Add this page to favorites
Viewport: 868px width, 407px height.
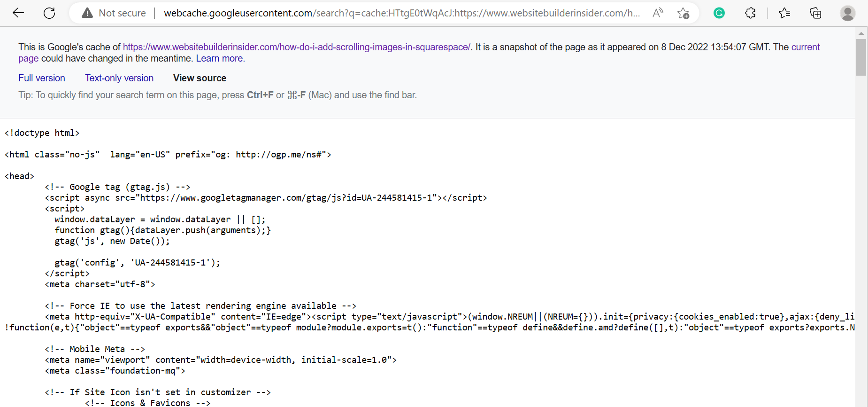[683, 13]
